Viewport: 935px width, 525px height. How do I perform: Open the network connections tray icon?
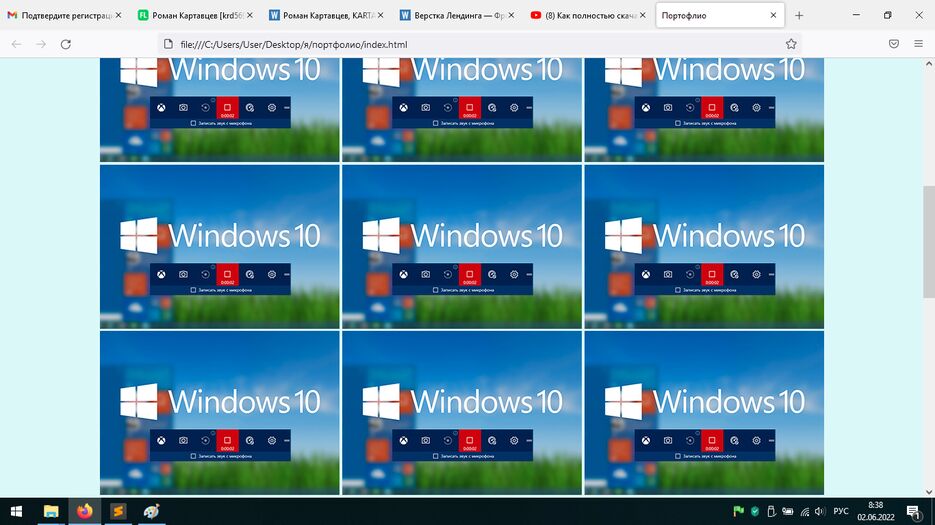pos(804,511)
